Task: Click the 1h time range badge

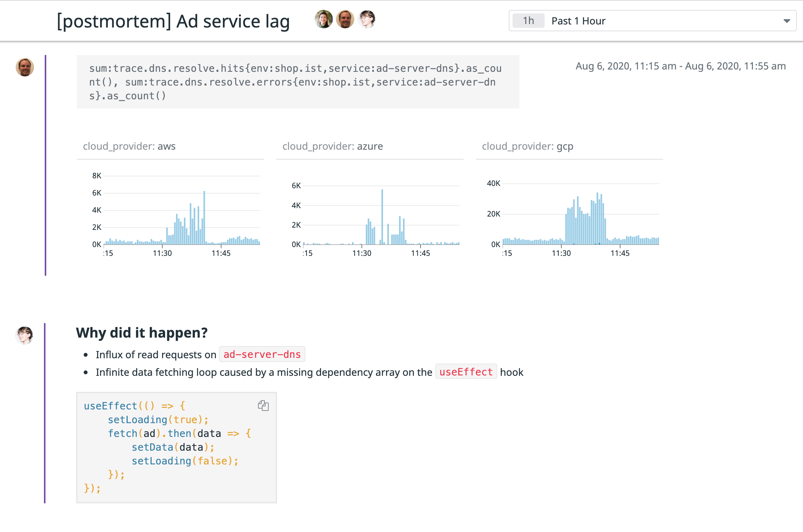Action: click(528, 21)
